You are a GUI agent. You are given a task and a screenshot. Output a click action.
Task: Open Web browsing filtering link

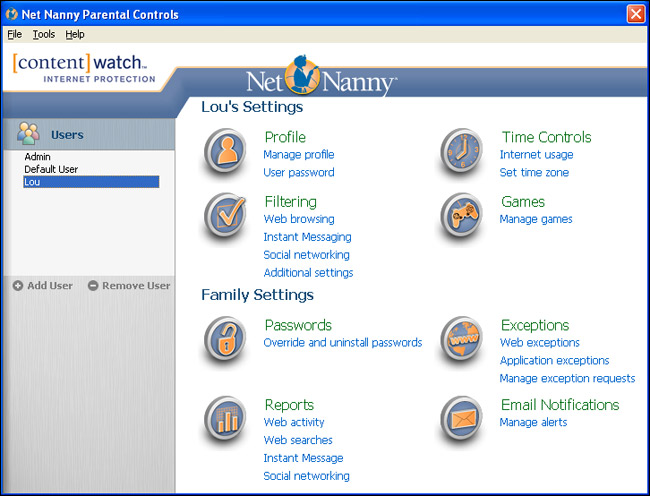pos(299,219)
